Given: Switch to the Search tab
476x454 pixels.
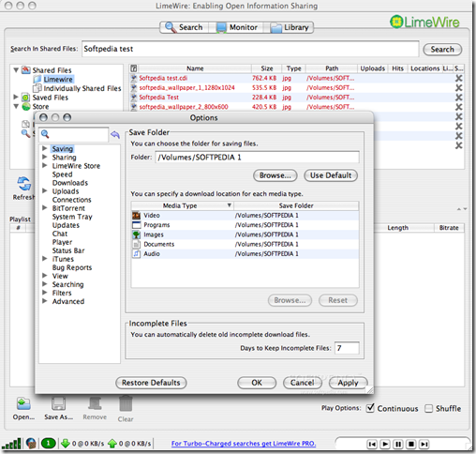Looking at the screenshot, I should 185,27.
